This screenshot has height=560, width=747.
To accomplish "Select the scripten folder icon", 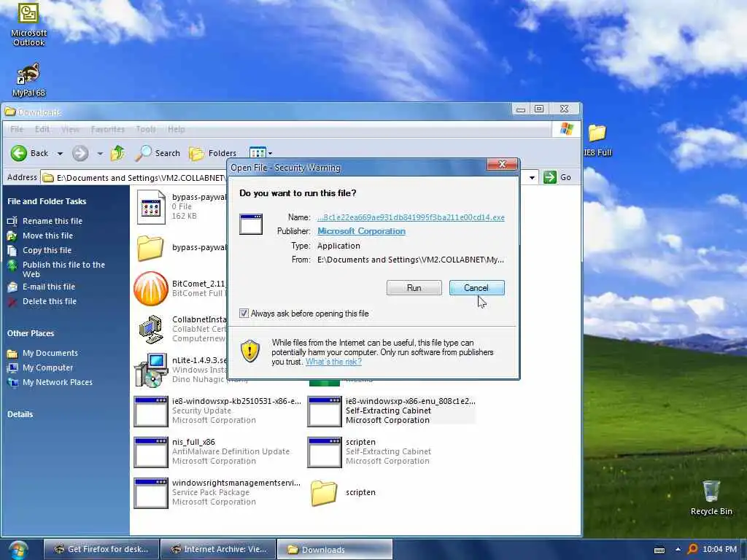I will pos(324,493).
